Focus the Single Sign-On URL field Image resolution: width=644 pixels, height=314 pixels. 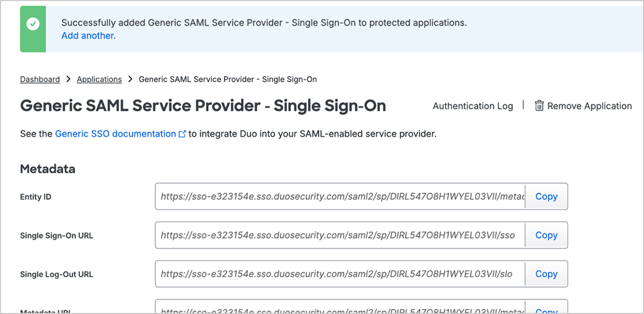(340, 235)
